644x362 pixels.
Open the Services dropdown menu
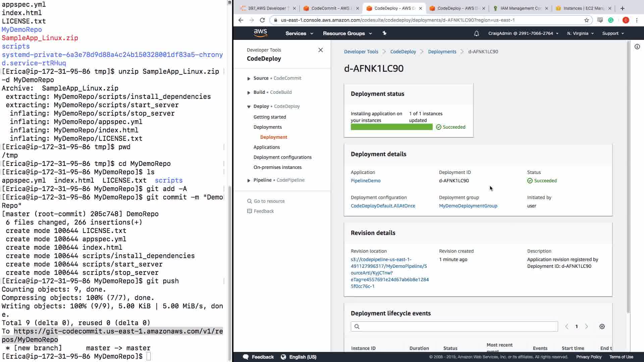[299, 34]
